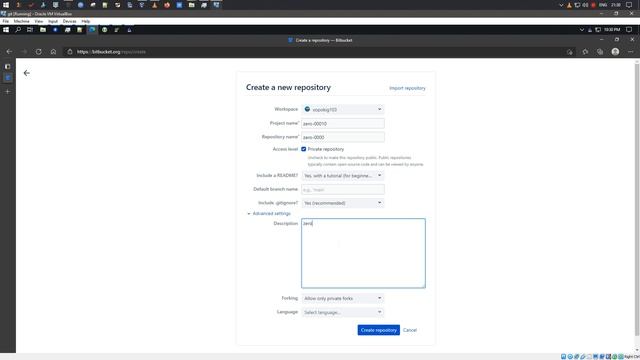Open guest File Explorer taskbar icon
Image resolution: width=640 pixels, height=360 pixels.
tap(43, 30)
